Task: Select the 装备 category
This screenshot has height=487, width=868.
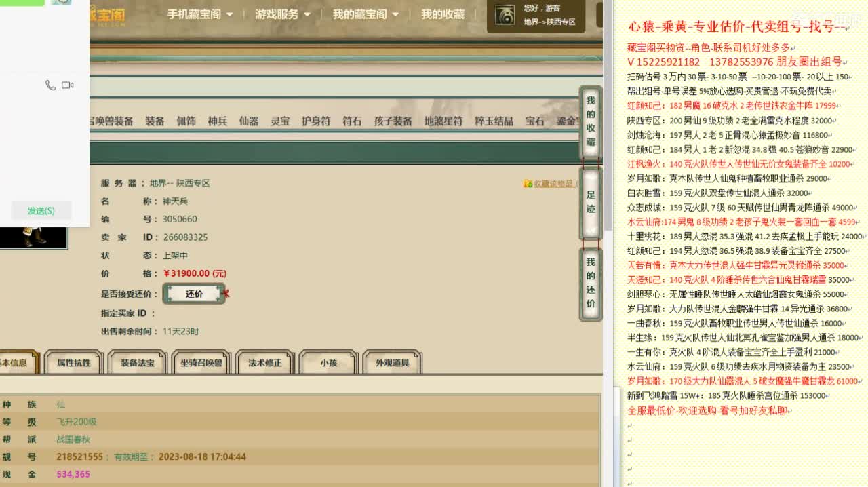Action: (x=155, y=121)
